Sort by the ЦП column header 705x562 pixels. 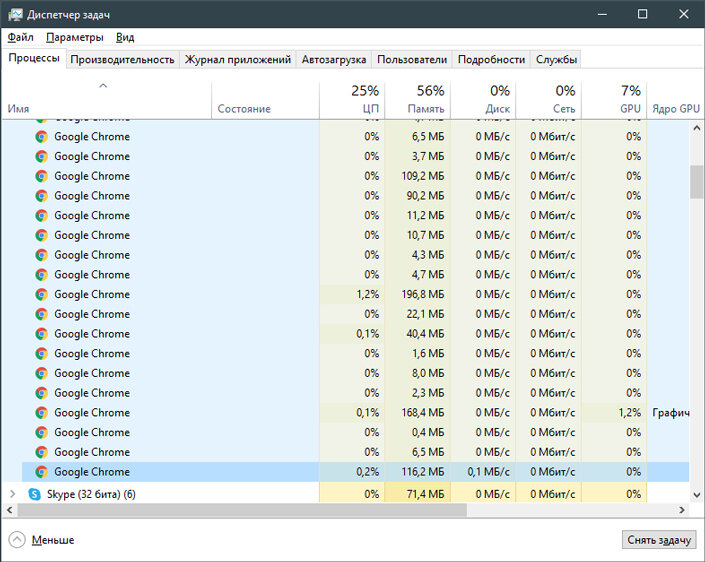[x=352, y=100]
